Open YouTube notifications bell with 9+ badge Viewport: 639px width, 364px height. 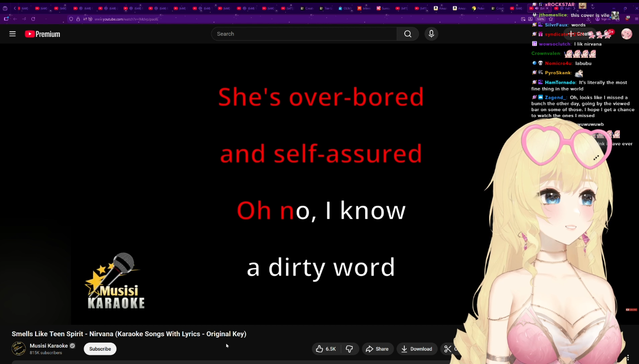(x=608, y=34)
